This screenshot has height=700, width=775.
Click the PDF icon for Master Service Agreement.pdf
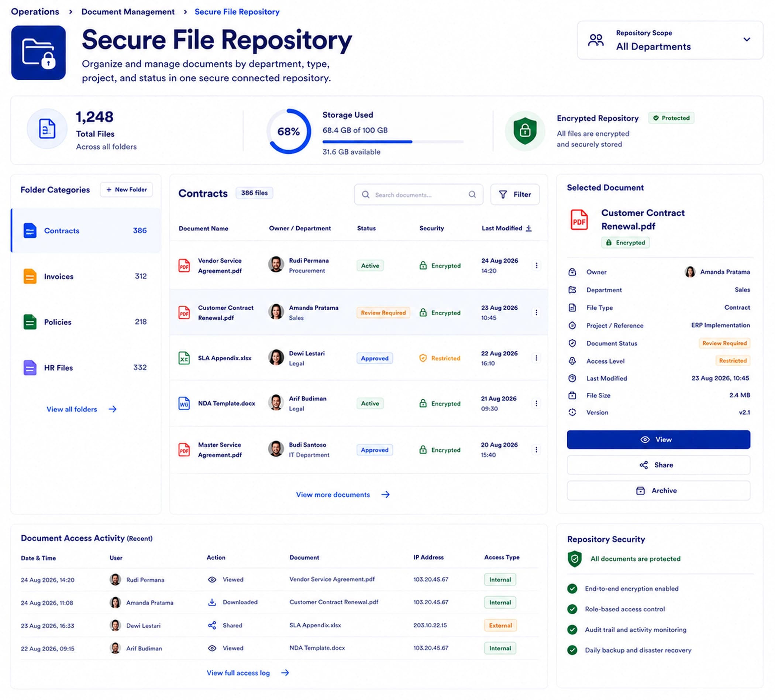click(x=184, y=450)
